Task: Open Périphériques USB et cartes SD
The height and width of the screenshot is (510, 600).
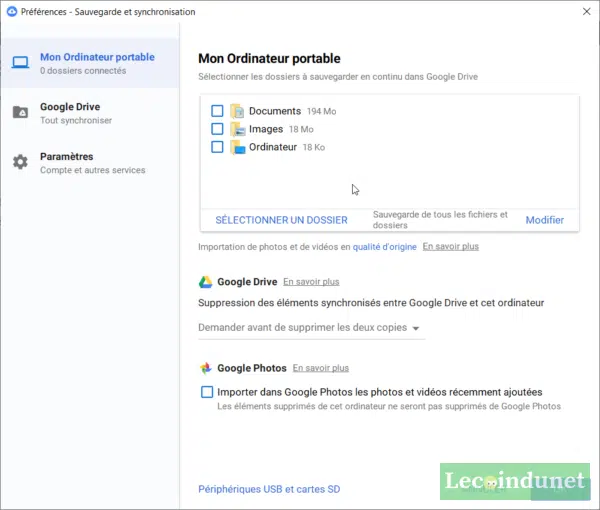Action: pyautogui.click(x=269, y=489)
